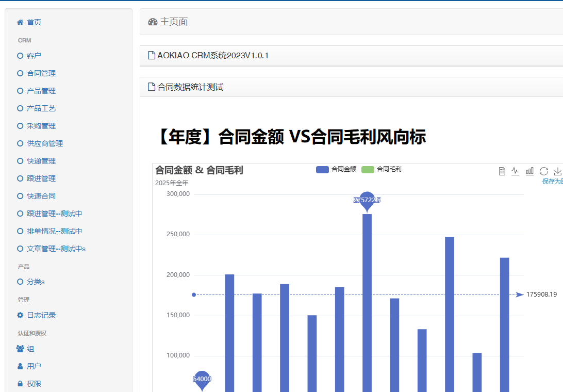
Task: Click the circle icon beside 分类s
Action: point(20,282)
